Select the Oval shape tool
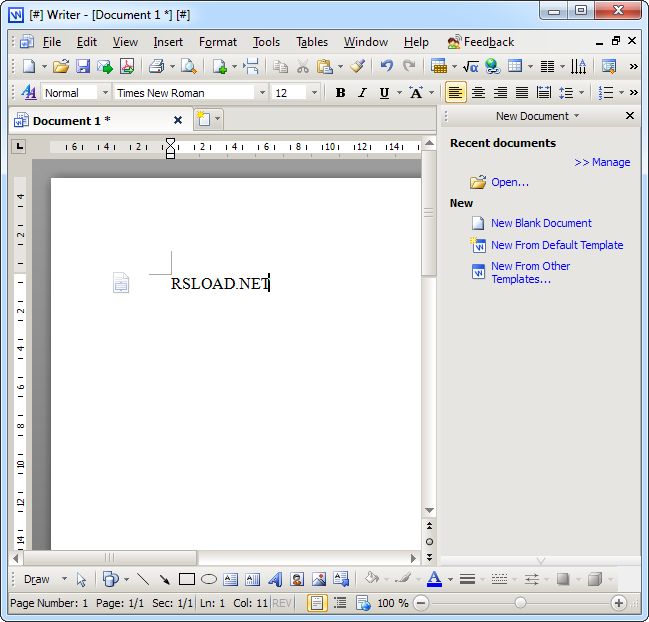Screen dimensions: 649x622 [209, 579]
